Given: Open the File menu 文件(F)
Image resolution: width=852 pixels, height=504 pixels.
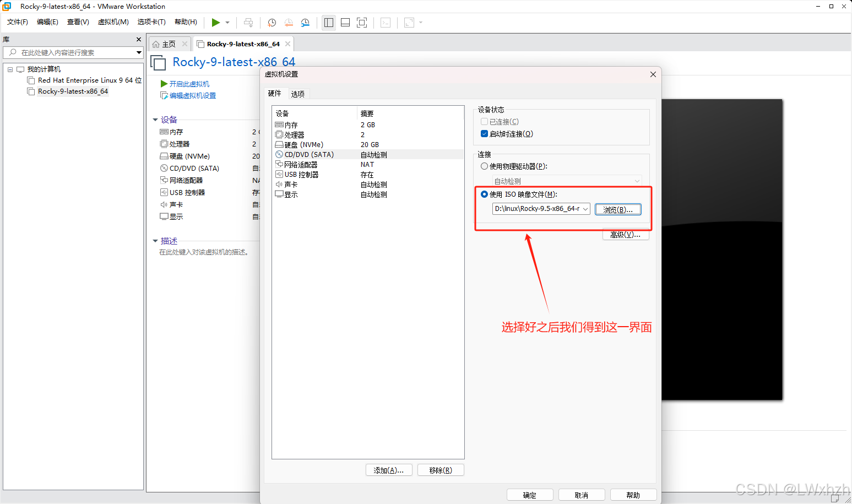Looking at the screenshot, I should point(18,22).
